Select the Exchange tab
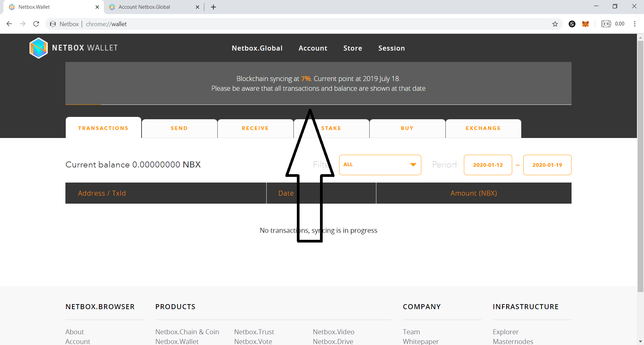 [483, 128]
